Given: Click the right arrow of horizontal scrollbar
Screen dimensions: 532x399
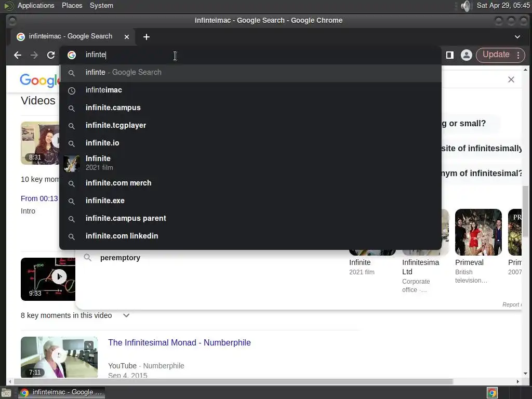Looking at the screenshot, I should tap(518, 381).
